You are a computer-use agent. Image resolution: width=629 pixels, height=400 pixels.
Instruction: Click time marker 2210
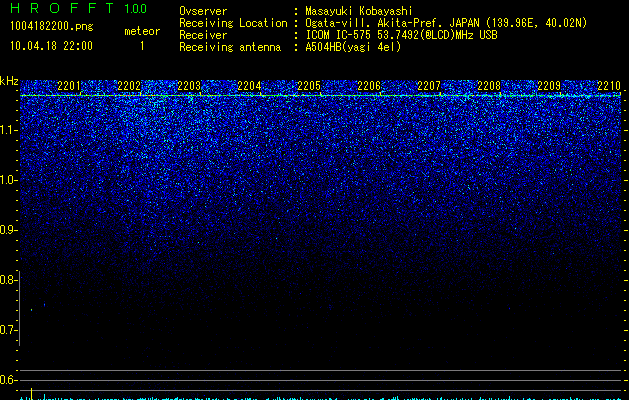pyautogui.click(x=609, y=86)
